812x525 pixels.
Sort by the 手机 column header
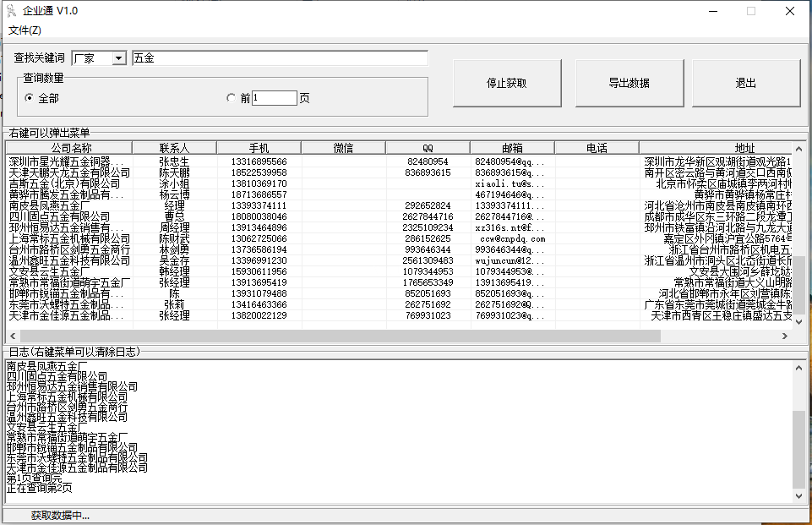point(259,148)
